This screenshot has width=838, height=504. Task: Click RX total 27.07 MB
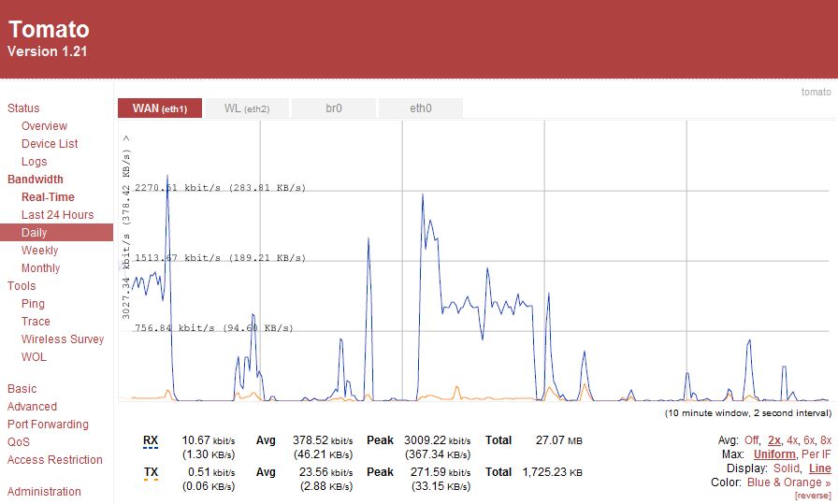[559, 440]
